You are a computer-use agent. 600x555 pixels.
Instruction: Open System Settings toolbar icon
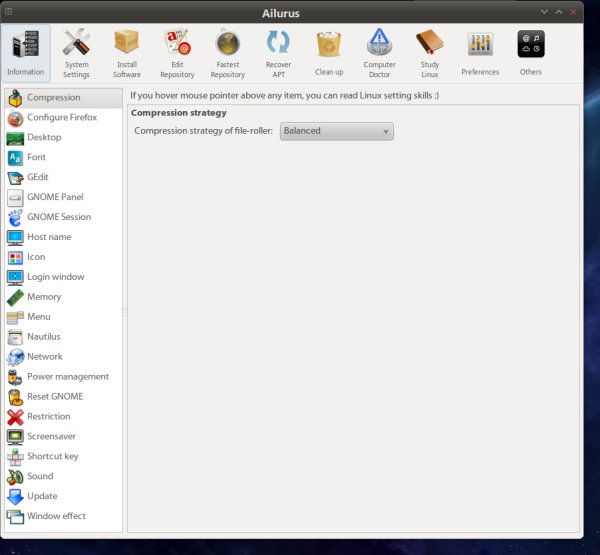point(76,52)
